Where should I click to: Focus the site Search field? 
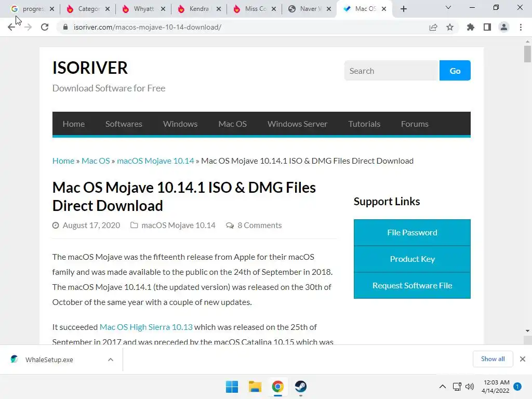pos(392,71)
